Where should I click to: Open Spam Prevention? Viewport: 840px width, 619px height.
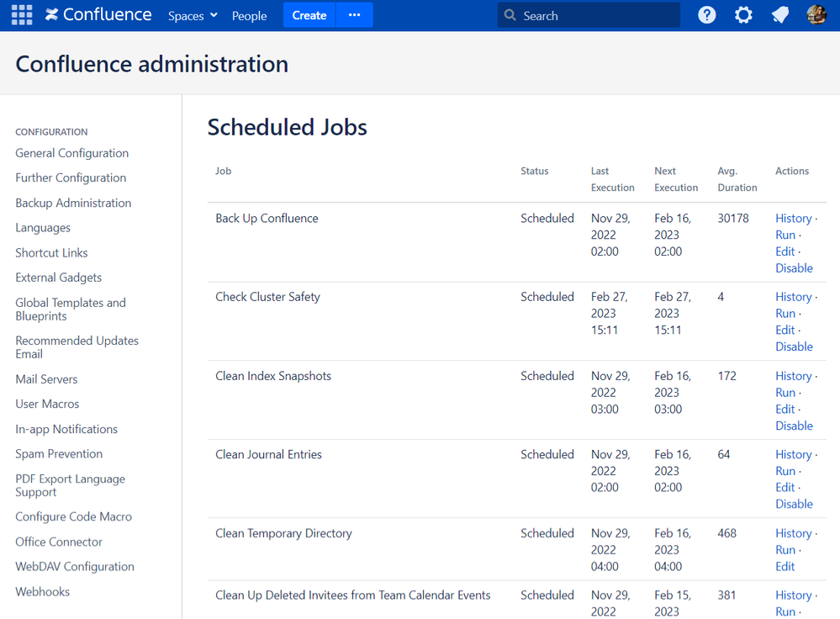coord(59,454)
